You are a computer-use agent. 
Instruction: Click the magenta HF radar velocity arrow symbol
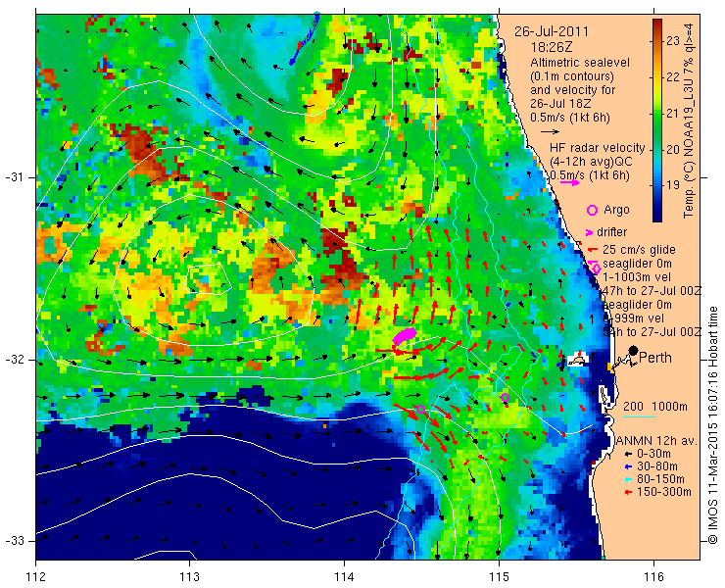[569, 182]
